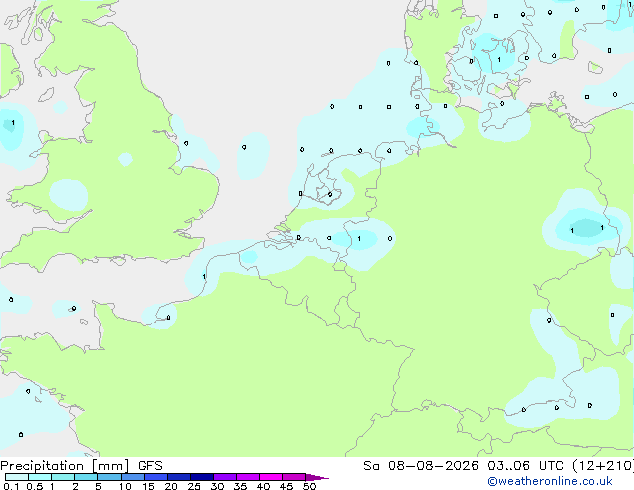634x490 pixels.
Task: Click the 'UTC' label
Action: (551, 466)
